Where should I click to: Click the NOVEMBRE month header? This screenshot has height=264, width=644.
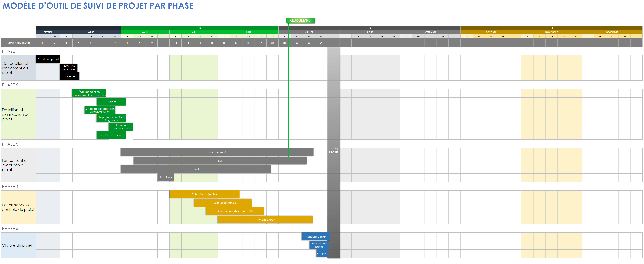551,32
